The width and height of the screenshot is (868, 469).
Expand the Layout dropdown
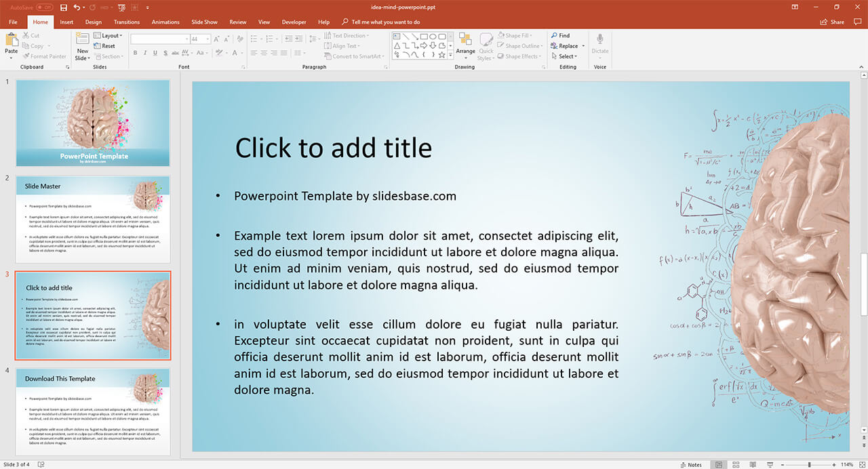coord(108,36)
